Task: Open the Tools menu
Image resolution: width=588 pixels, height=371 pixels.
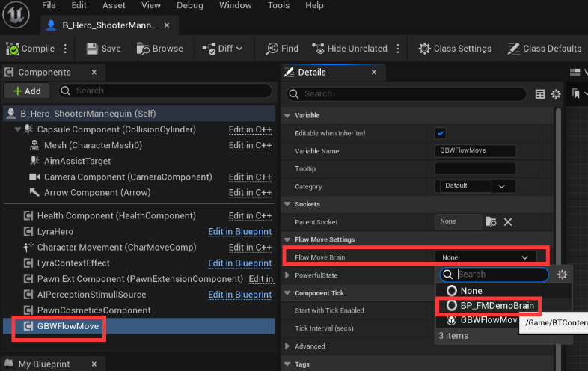Action: point(278,6)
